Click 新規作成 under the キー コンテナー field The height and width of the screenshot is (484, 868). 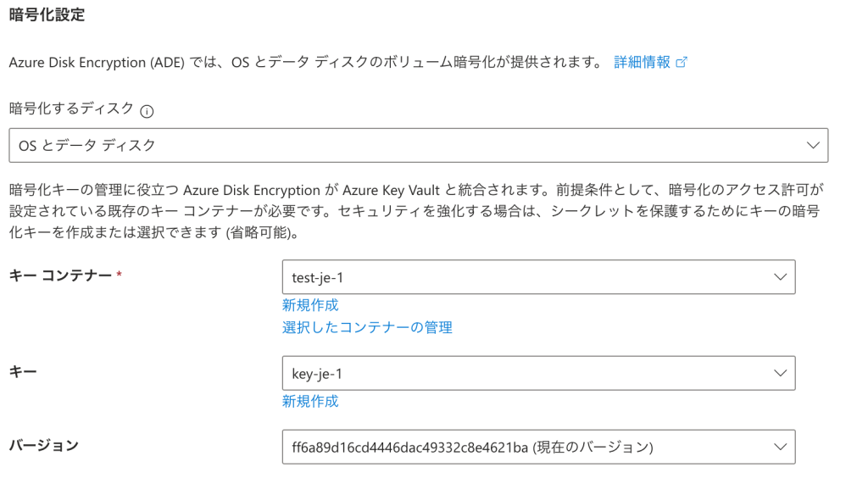(310, 305)
